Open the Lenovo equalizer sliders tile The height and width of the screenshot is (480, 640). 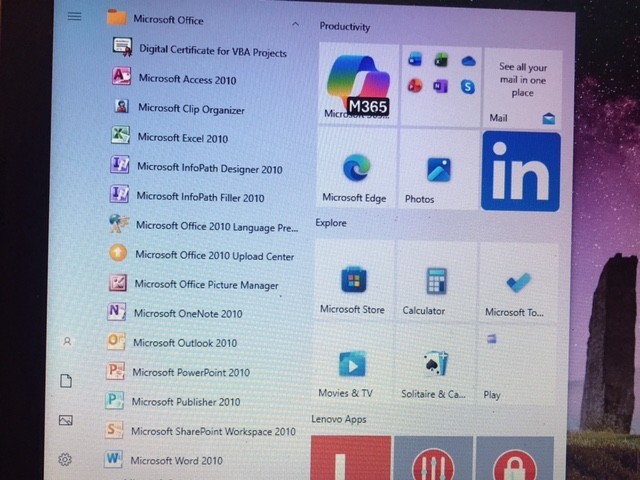coord(433,458)
